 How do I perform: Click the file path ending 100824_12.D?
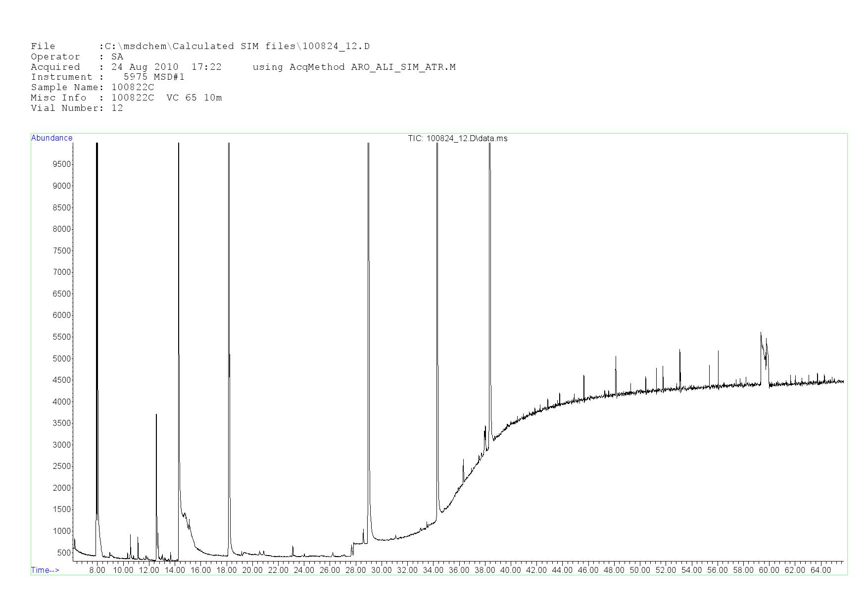pyautogui.click(x=237, y=47)
